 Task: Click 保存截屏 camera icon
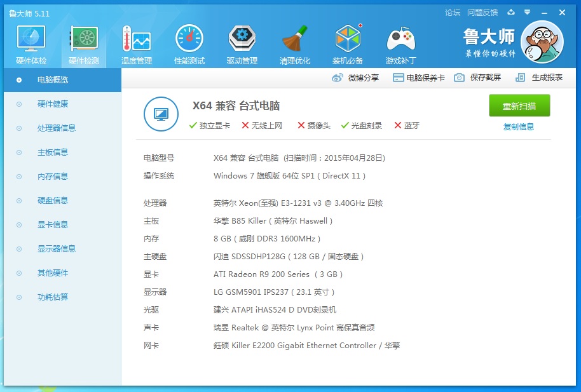(x=459, y=78)
